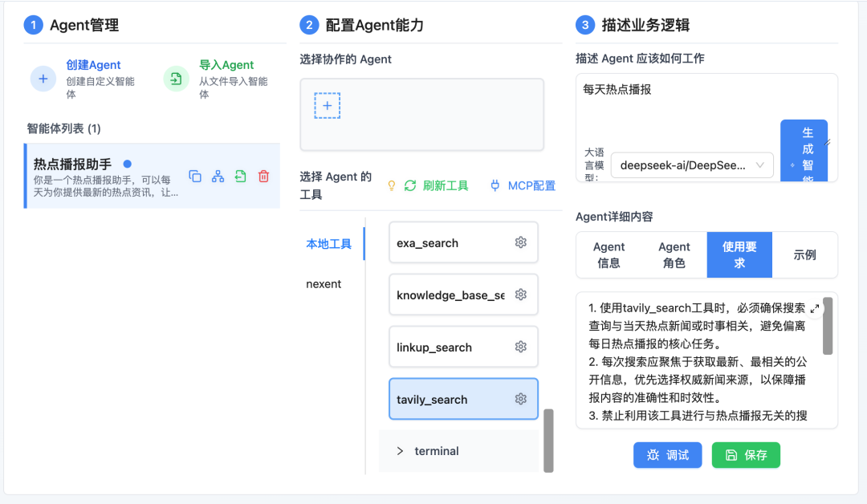Select the linkup_search tool
Image resolution: width=867 pixels, height=504 pixels.
tap(463, 347)
